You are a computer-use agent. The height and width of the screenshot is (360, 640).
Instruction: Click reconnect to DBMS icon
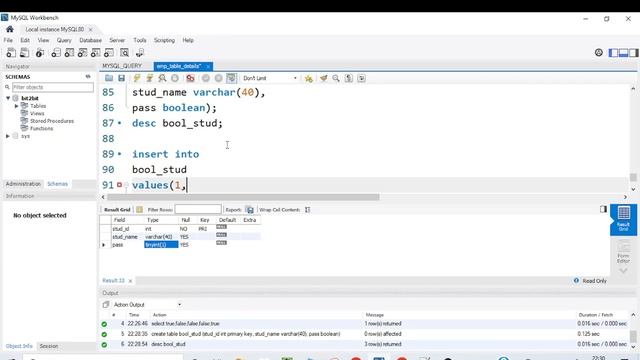pos(140,53)
